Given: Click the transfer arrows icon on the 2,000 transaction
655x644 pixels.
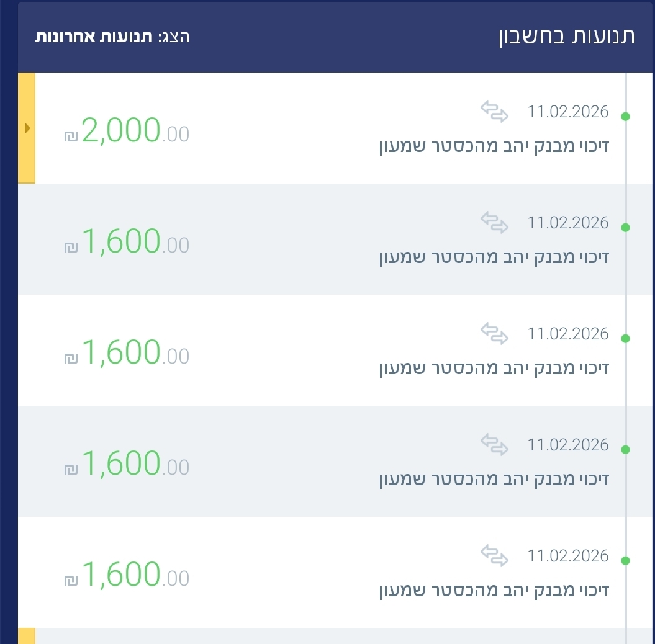Looking at the screenshot, I should click(x=494, y=112).
